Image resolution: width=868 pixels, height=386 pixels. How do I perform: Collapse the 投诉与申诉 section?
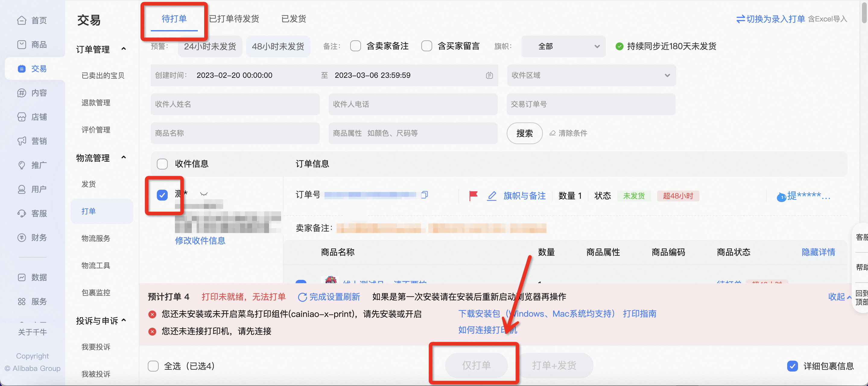[x=124, y=320]
